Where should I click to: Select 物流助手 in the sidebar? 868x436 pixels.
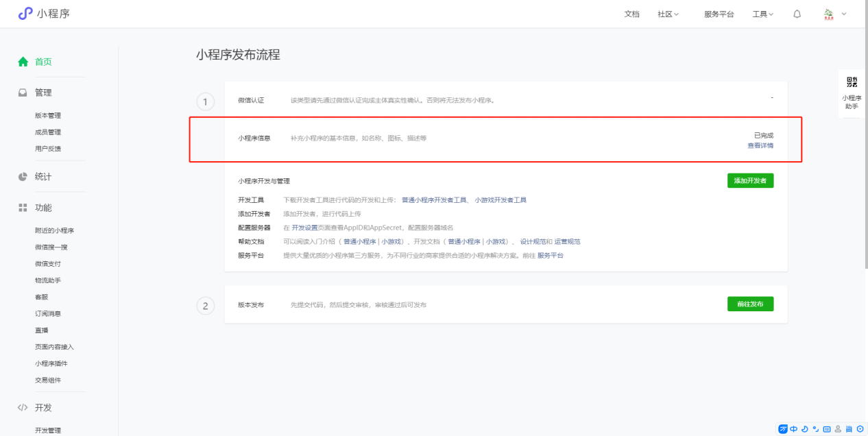coord(48,280)
